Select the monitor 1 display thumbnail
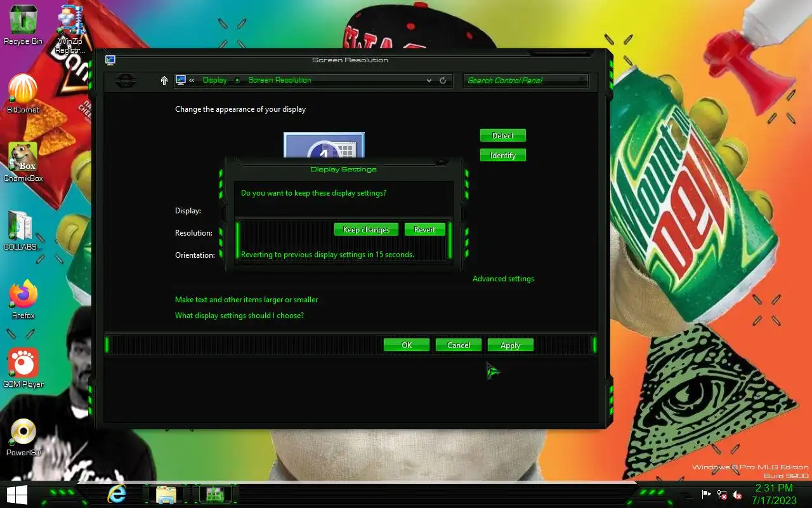The width and height of the screenshot is (812, 508). (324, 145)
